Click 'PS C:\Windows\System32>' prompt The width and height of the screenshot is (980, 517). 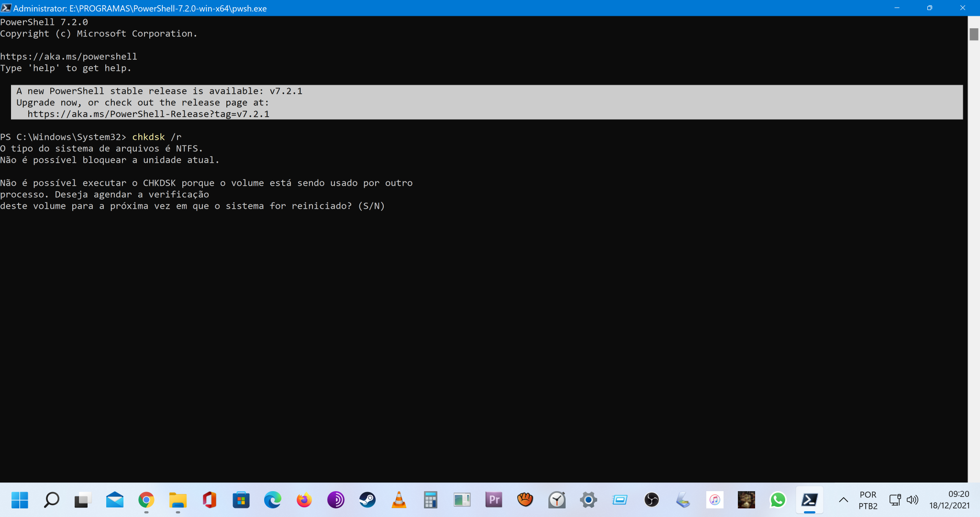[x=63, y=137]
